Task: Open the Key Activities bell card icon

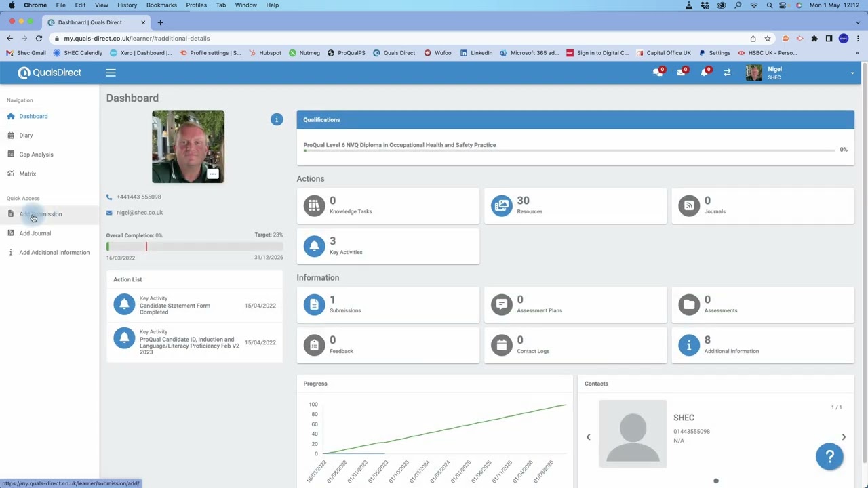Action: (x=314, y=246)
